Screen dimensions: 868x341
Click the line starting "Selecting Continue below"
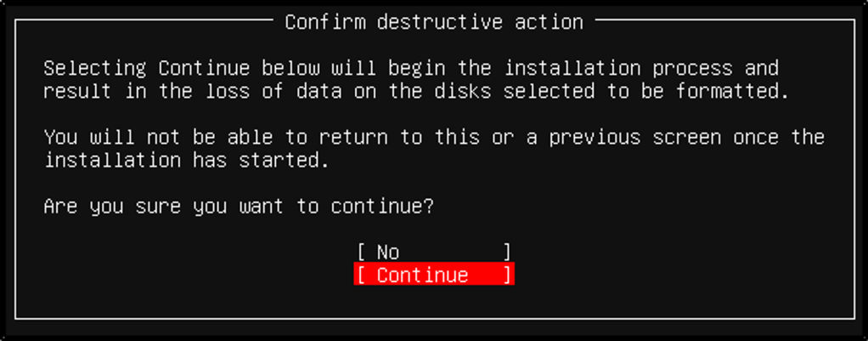pos(411,68)
